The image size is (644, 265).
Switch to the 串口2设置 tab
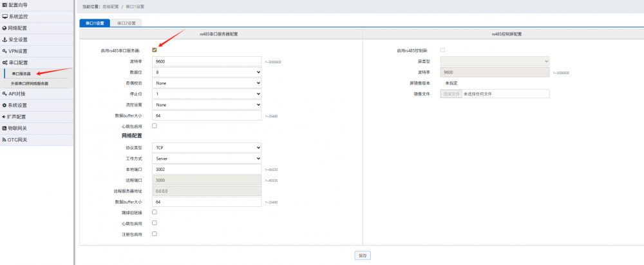tap(126, 23)
